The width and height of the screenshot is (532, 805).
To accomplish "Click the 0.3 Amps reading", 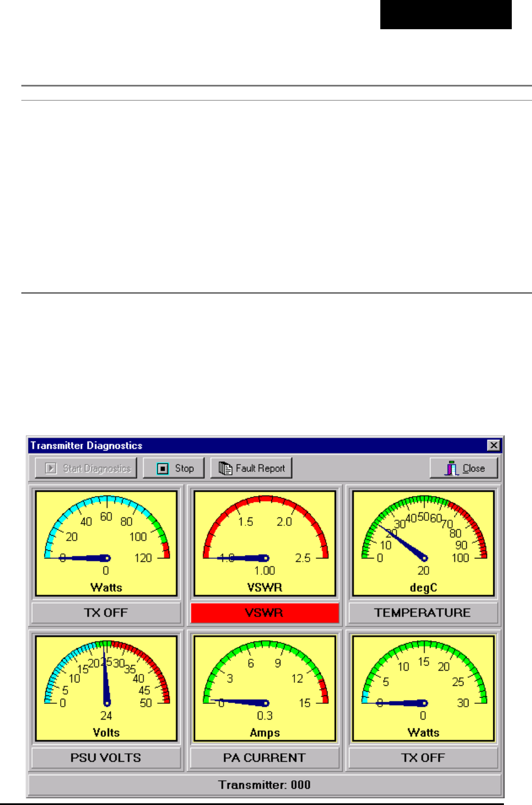I will (265, 716).
